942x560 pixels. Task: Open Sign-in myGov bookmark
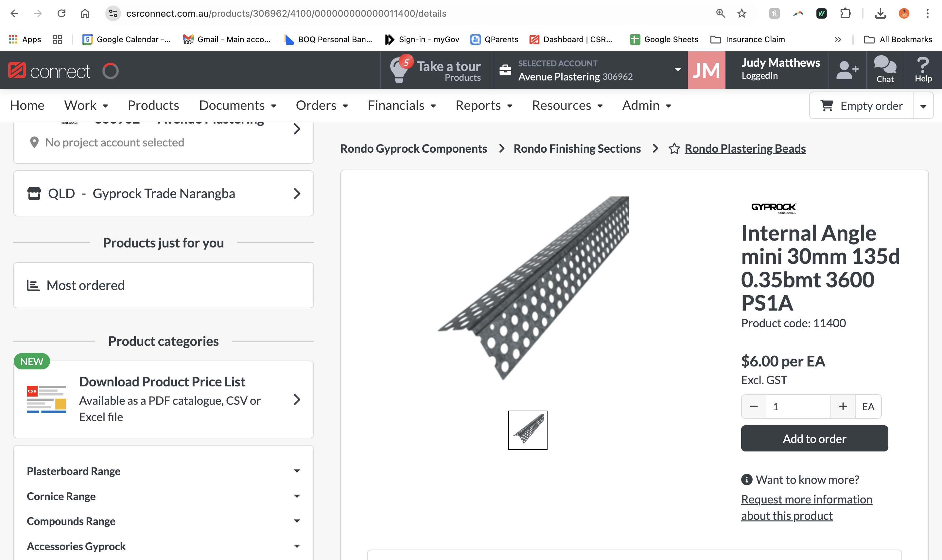422,39
